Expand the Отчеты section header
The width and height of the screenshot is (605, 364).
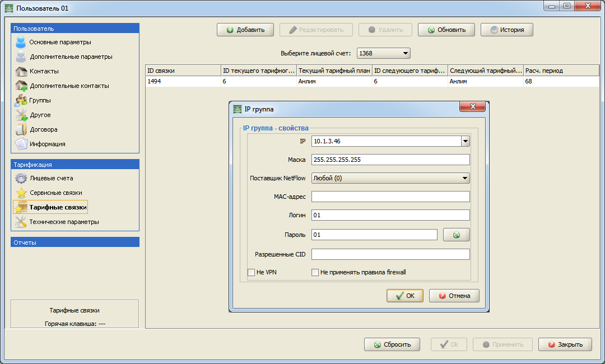tap(75, 242)
